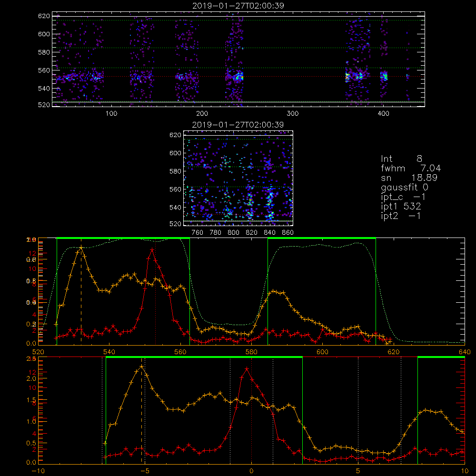Viewport: 476px width, 476px height.
Task: Click the 'gaussfit 0' text line
Action: click(404, 188)
